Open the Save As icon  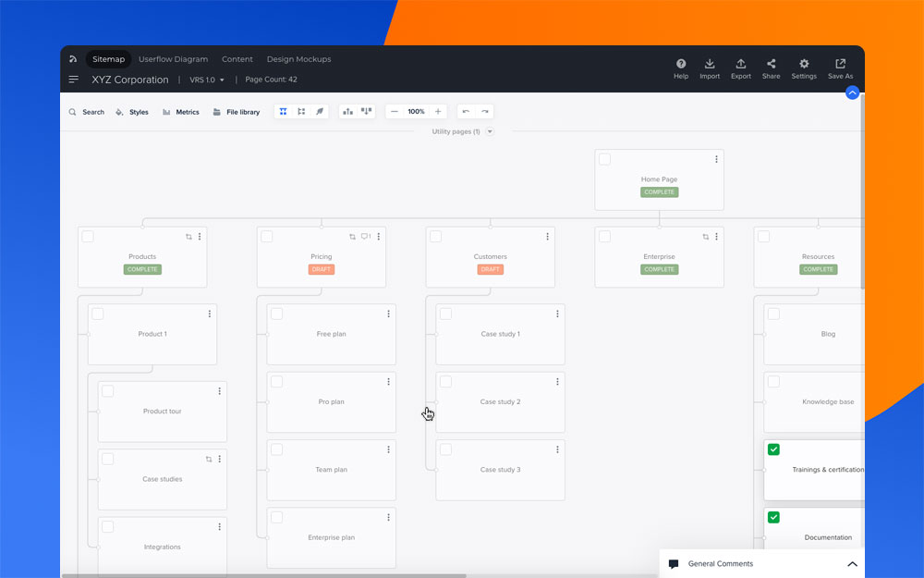point(840,65)
